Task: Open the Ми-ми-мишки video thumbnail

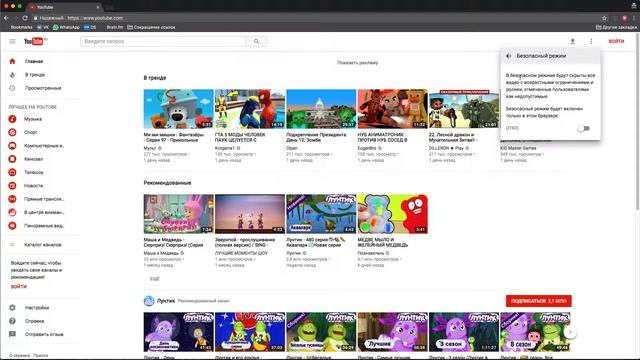Action: 178,109
